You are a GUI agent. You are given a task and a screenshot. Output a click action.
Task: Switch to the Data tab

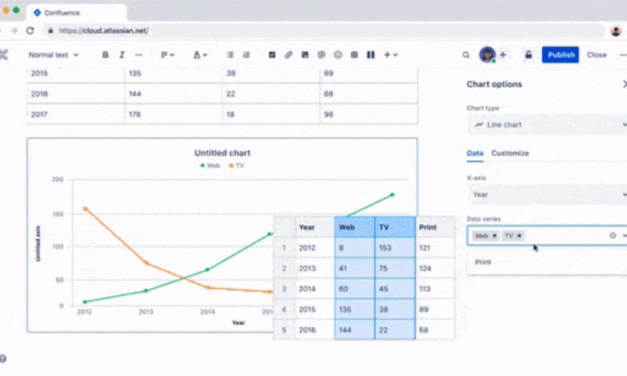(475, 153)
